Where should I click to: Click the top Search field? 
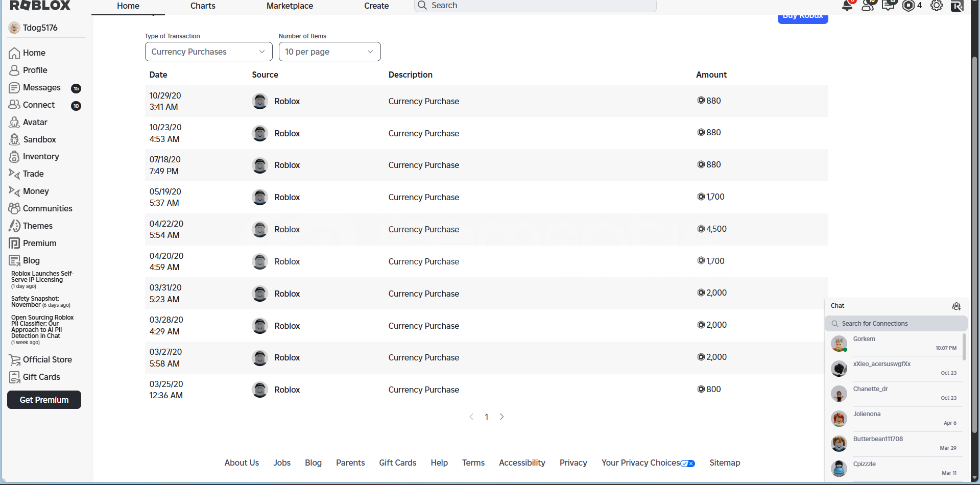pos(535,6)
